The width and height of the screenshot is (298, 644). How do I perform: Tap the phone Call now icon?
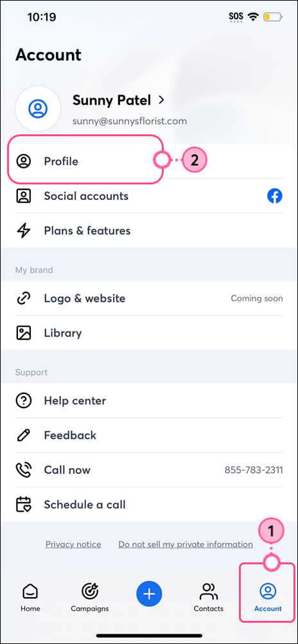click(x=23, y=470)
